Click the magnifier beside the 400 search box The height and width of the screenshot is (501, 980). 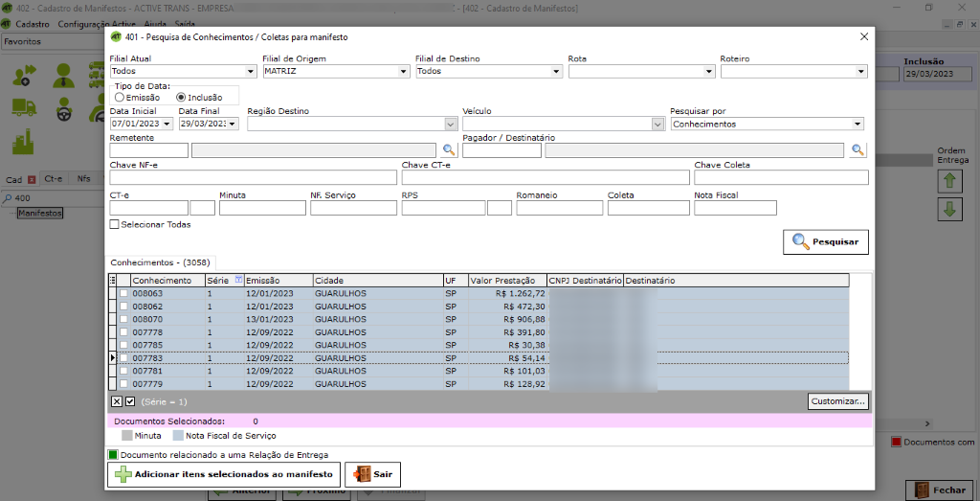point(7,197)
